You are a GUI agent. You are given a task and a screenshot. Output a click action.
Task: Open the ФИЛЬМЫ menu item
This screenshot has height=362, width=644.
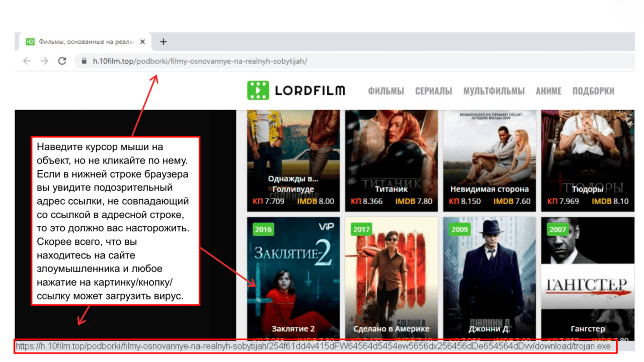click(386, 91)
